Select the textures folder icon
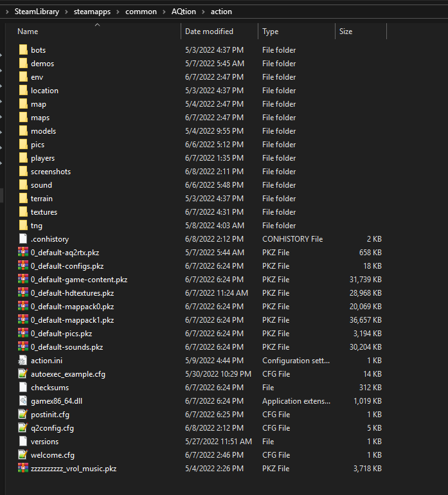The height and width of the screenshot is (495, 448). coord(23,212)
